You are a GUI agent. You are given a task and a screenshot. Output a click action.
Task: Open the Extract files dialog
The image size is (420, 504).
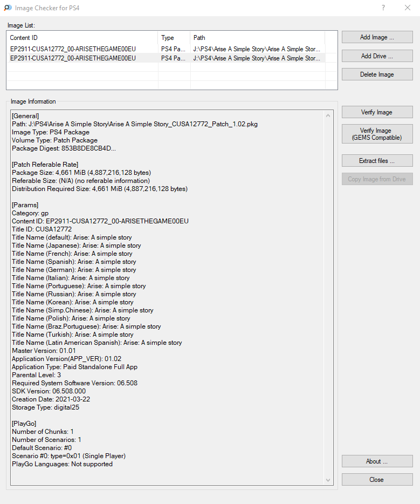point(377,161)
